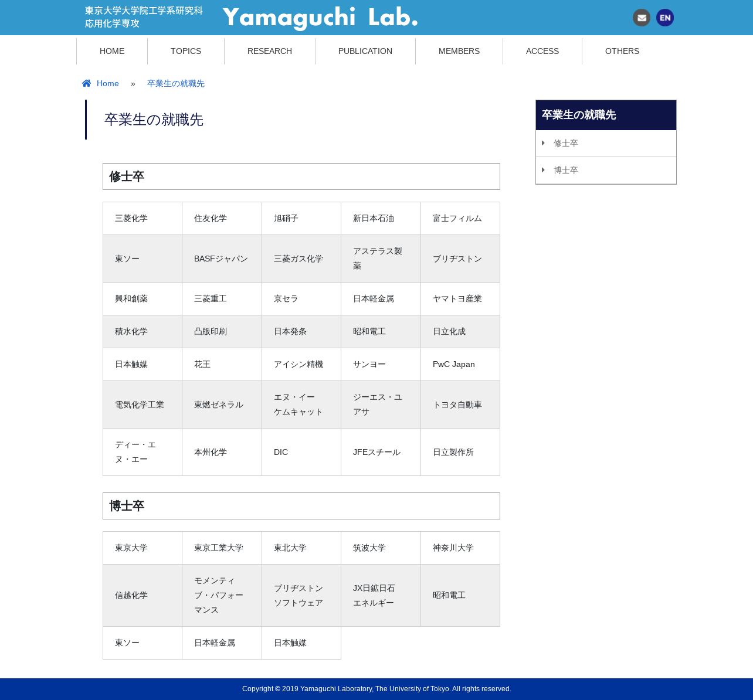The width and height of the screenshot is (753, 700).
Task: Select the 凸版印刷 table cell
Action: pyautogui.click(x=222, y=331)
